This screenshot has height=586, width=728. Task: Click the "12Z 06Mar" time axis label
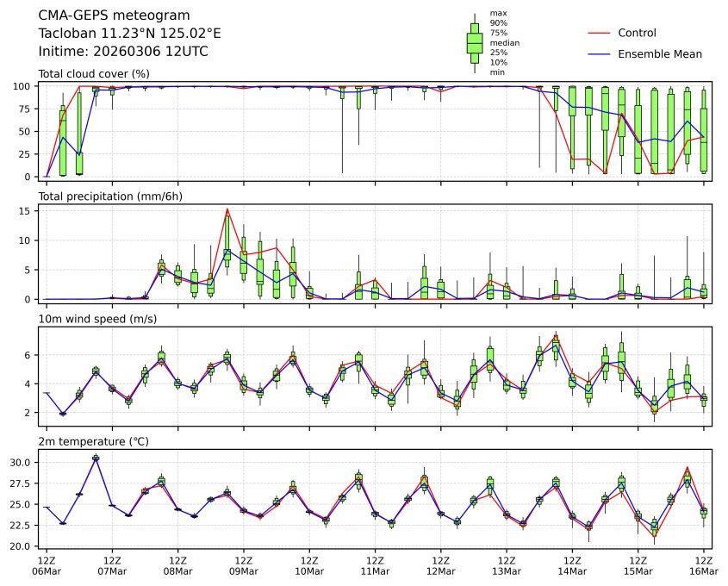click(47, 566)
